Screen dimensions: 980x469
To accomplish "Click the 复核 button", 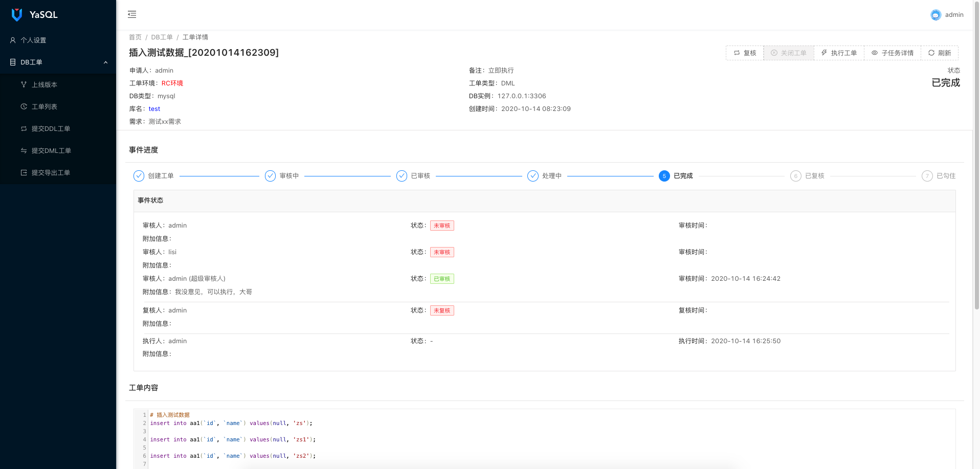I will click(745, 53).
